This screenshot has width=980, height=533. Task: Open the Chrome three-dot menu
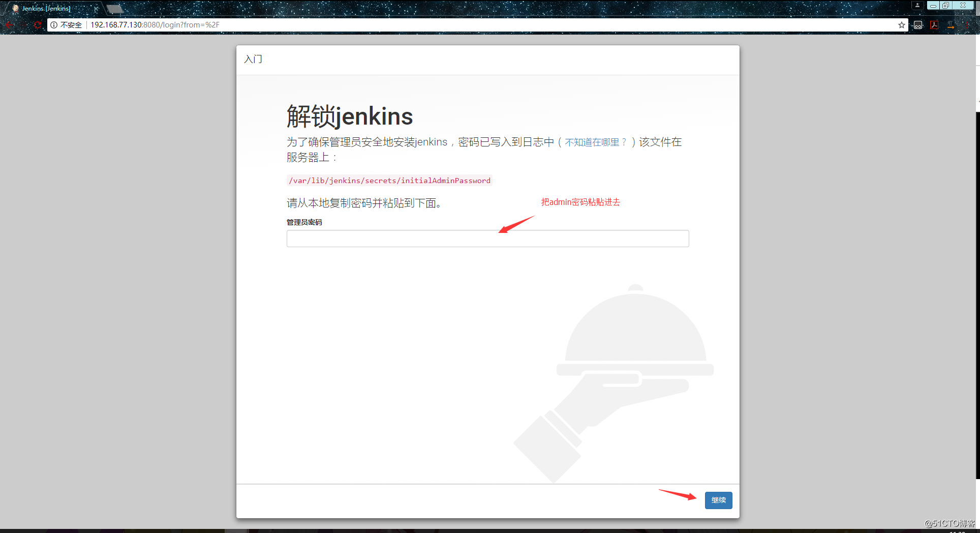click(x=967, y=25)
